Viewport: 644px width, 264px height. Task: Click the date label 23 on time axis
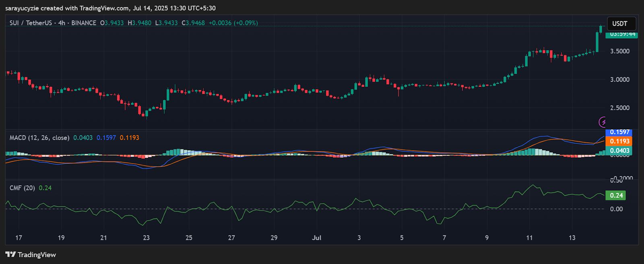pos(146,238)
